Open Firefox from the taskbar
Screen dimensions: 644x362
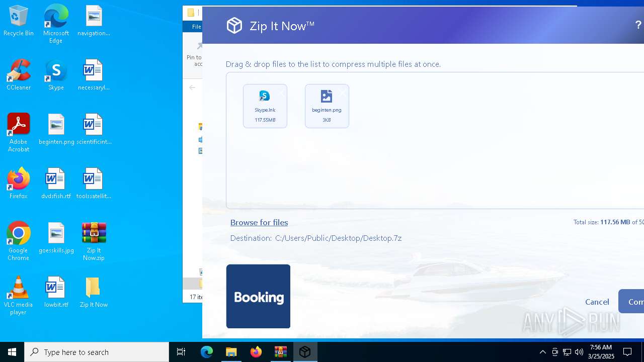[256, 352]
